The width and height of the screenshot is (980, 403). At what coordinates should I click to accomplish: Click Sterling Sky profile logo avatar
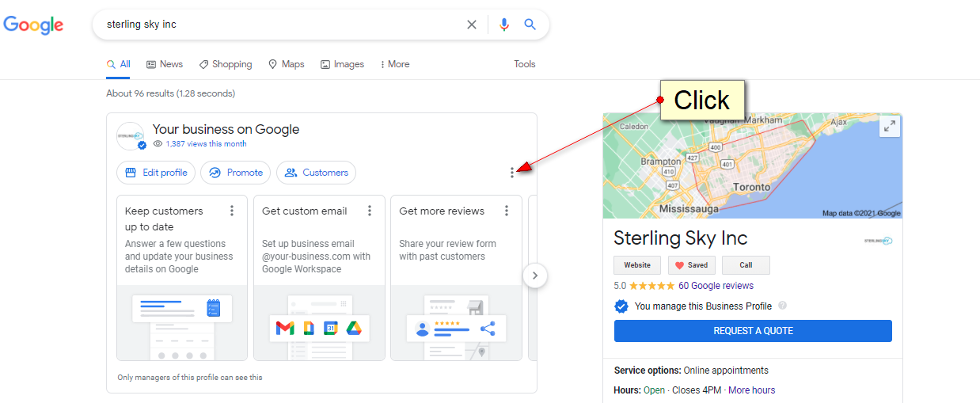tap(131, 136)
